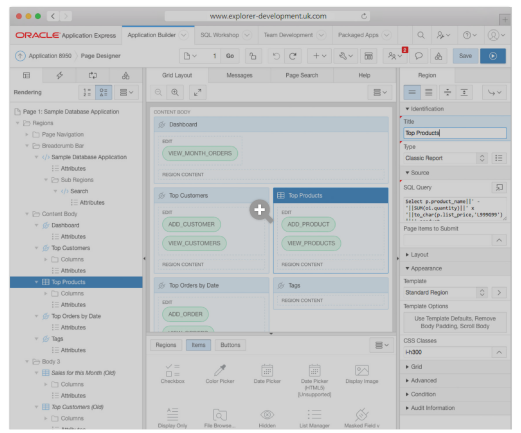Click the VIEW_MONTH_ORDERS button in layout
The height and width of the screenshot is (433, 521).
click(200, 153)
